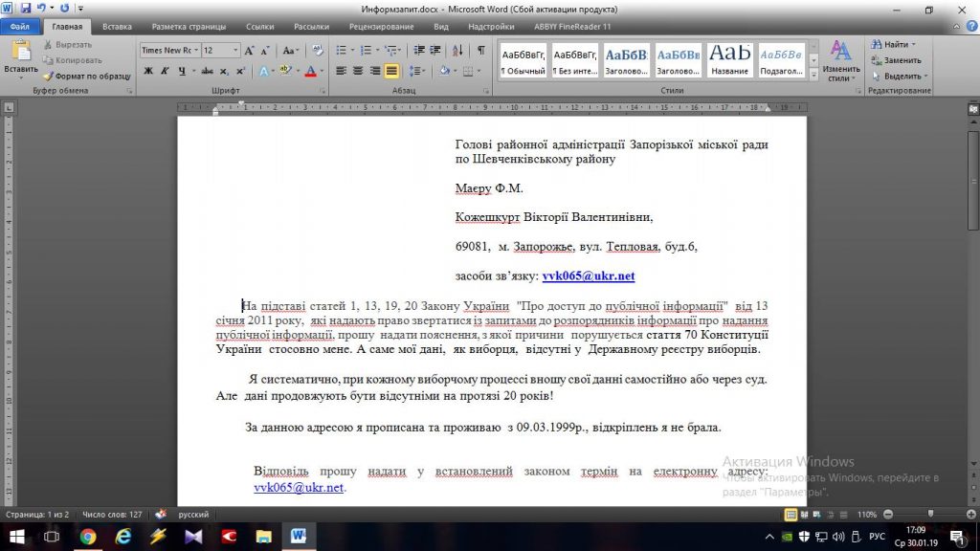Click the justify text alignment icon

pyautogui.click(x=391, y=71)
